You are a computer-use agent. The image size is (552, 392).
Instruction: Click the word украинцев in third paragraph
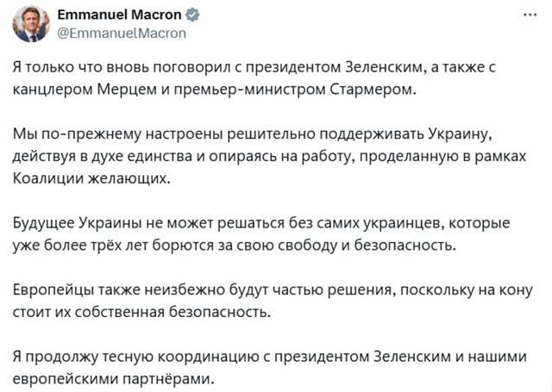coord(403,223)
